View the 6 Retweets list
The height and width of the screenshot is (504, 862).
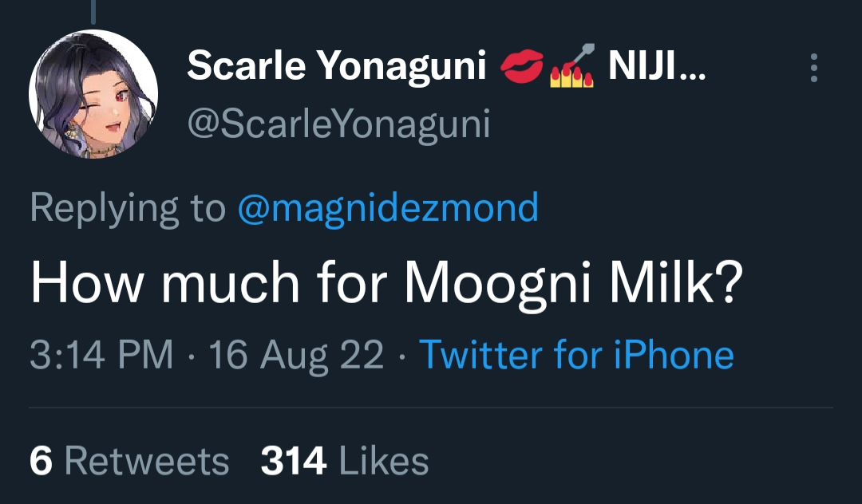click(x=129, y=461)
